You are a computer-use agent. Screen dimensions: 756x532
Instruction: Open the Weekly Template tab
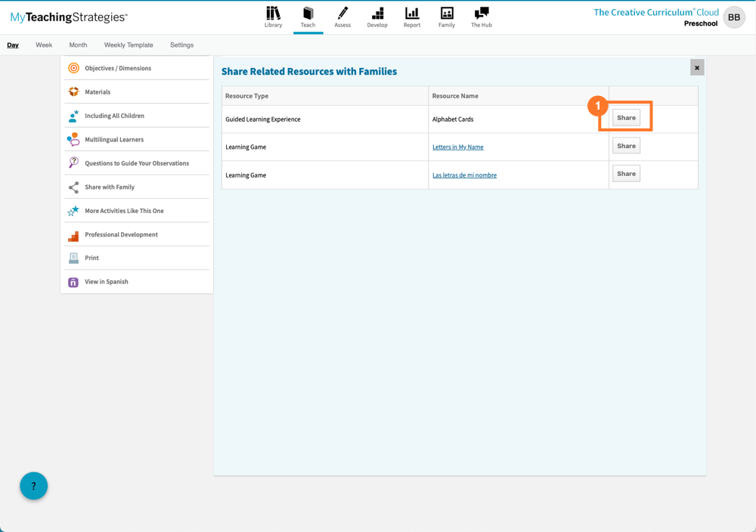click(129, 45)
